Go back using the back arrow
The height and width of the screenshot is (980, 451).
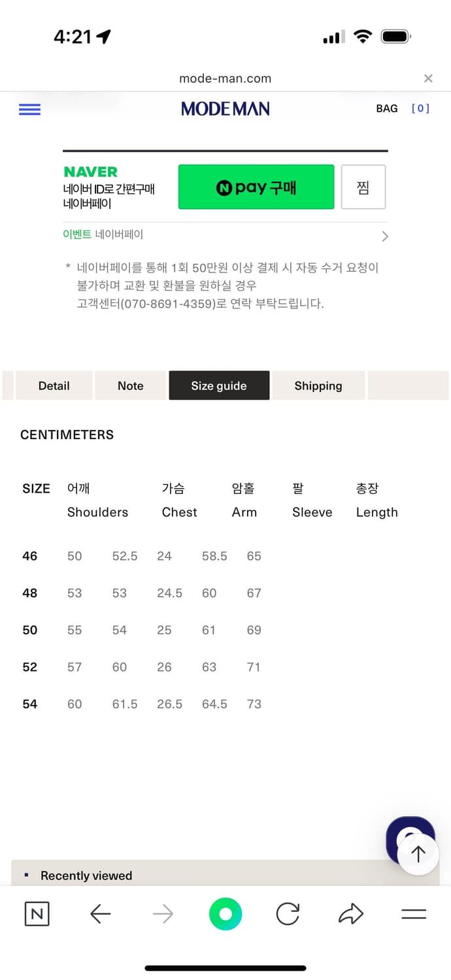99,914
